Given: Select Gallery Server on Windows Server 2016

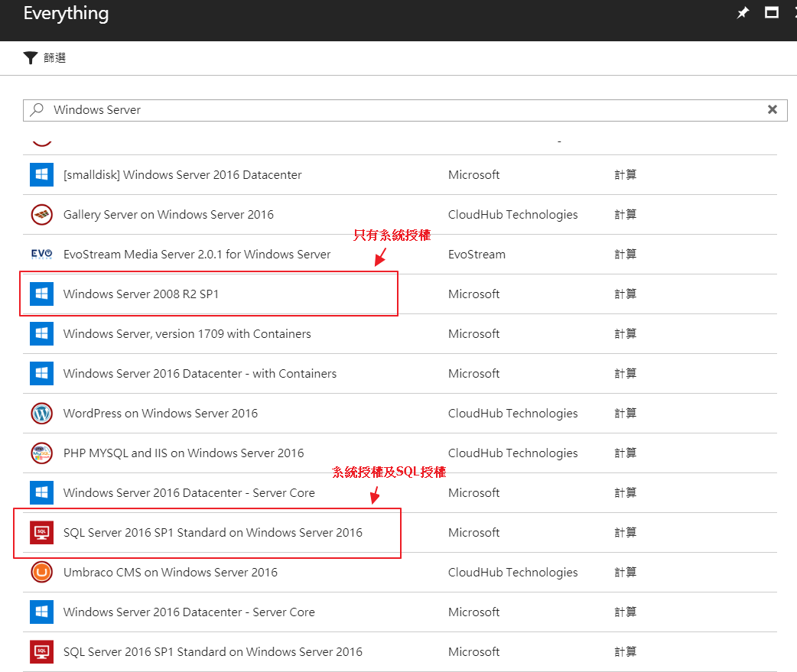Looking at the screenshot, I should (x=168, y=214).
